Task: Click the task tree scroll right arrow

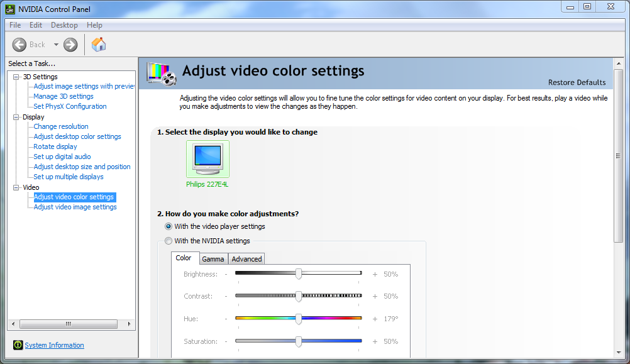Action: [x=129, y=324]
